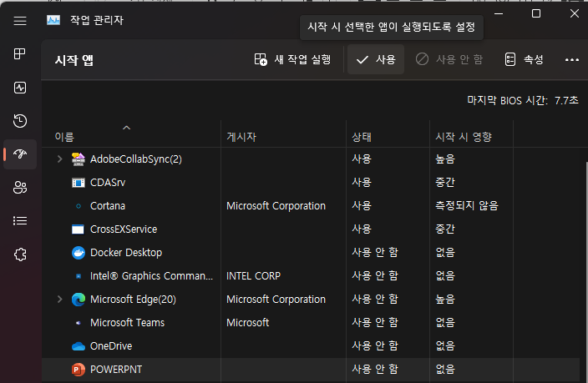
Task: Open the Services page in sidebar
Action: [x=20, y=254]
